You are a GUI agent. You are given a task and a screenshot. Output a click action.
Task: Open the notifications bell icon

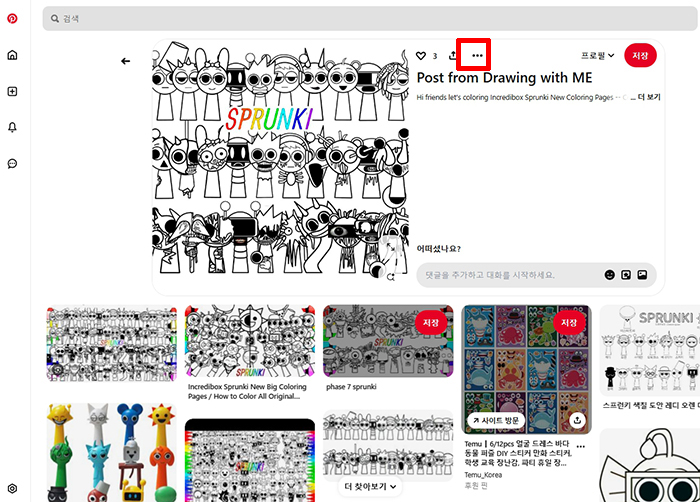tap(12, 127)
